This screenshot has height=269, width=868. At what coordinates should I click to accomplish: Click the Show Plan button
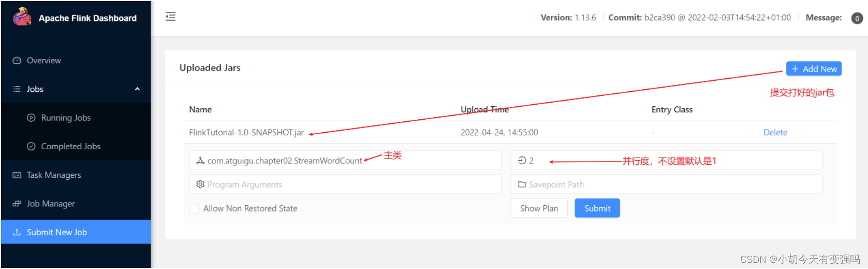coord(539,208)
